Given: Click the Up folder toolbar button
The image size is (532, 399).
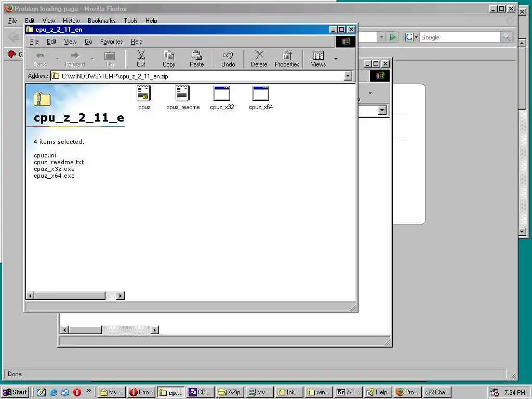Looking at the screenshot, I should pyautogui.click(x=110, y=59).
